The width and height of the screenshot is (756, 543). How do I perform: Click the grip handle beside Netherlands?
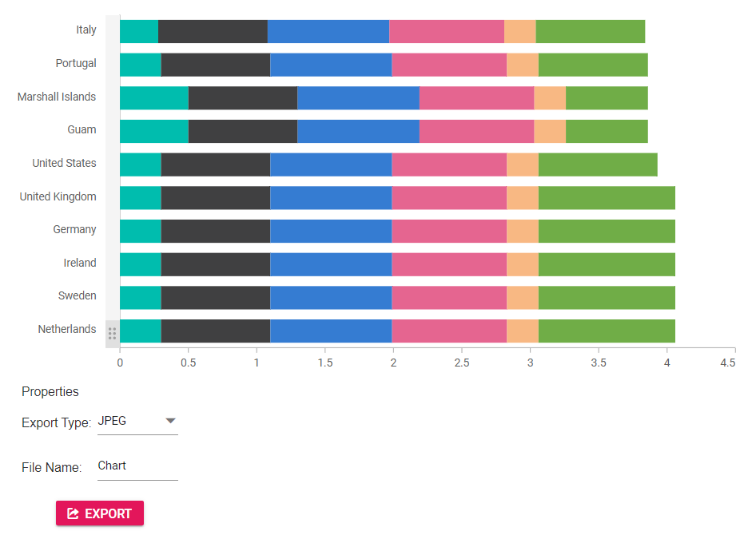coord(112,333)
